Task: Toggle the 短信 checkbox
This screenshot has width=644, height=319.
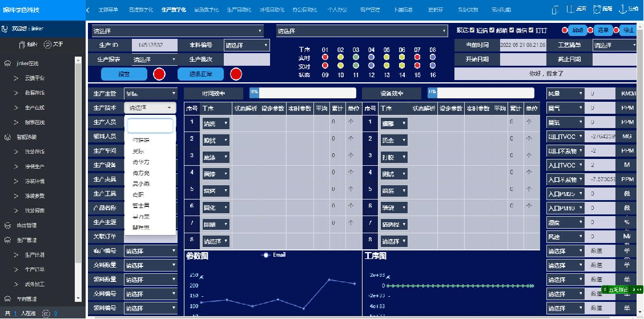Action: click(x=472, y=30)
